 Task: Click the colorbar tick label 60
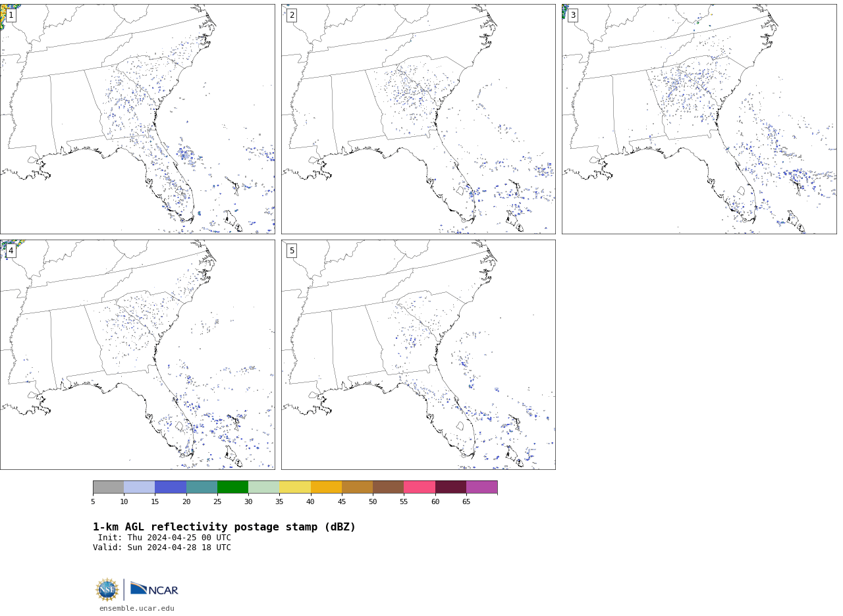click(x=435, y=502)
